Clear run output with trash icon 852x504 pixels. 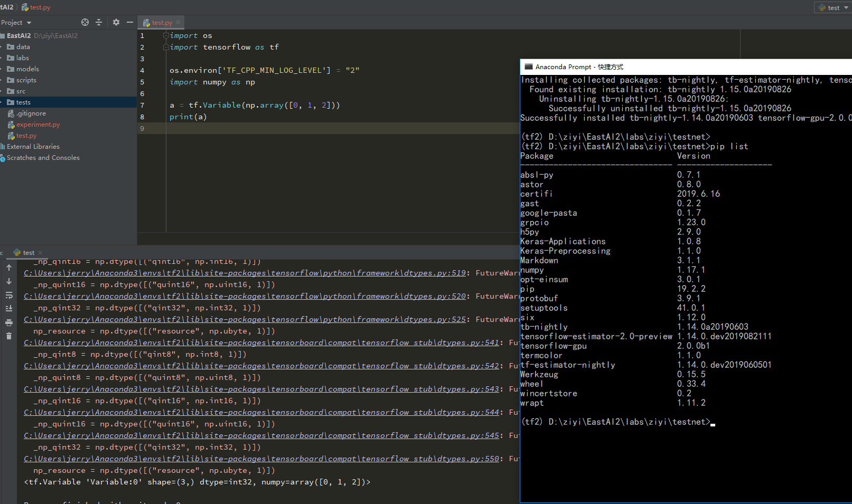pyautogui.click(x=9, y=336)
